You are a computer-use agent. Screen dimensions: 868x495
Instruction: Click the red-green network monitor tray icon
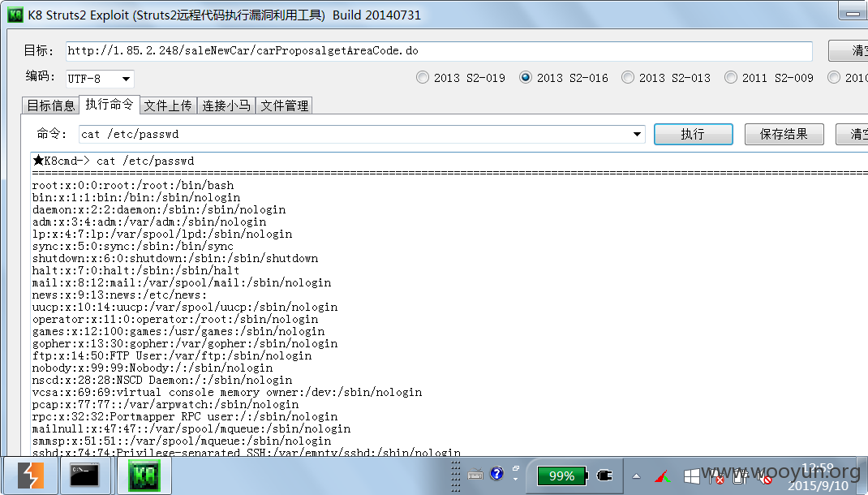coord(664,476)
